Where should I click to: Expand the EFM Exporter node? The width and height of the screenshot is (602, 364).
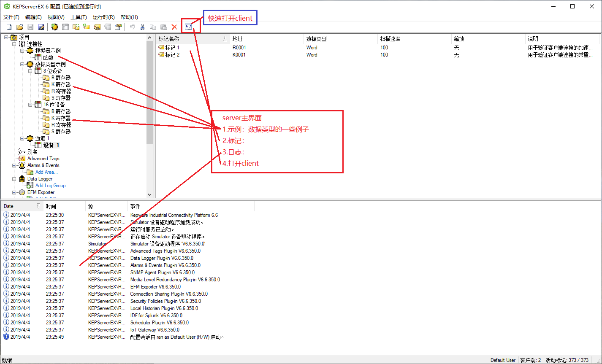coord(14,192)
